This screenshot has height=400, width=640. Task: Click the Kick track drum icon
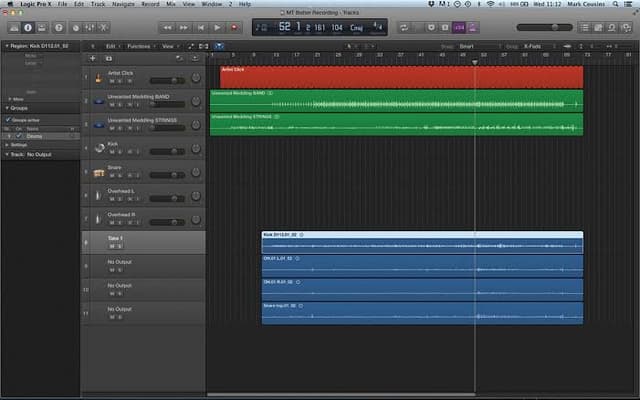coord(99,148)
